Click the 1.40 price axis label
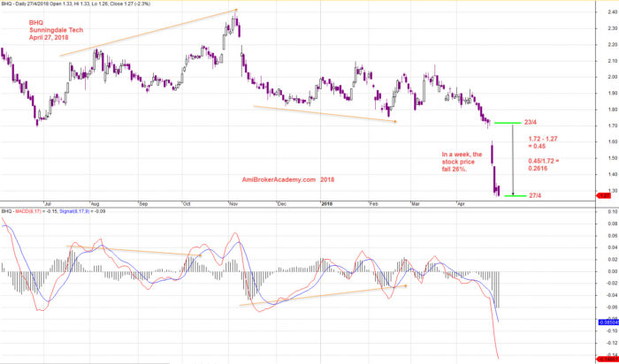 [x=611, y=175]
